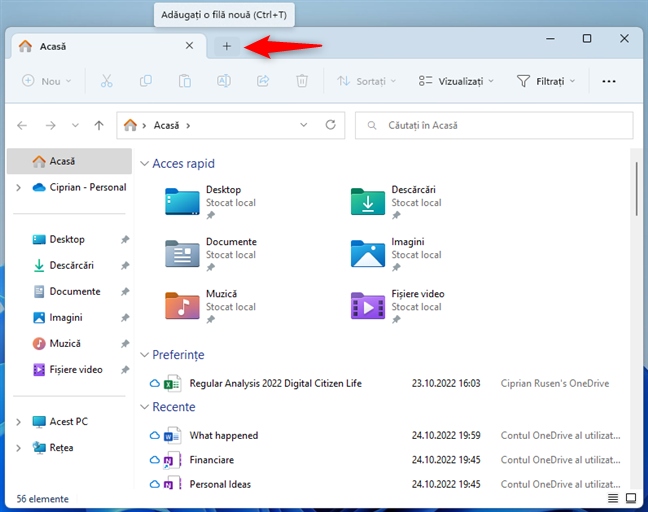Click the Cut scissors icon
648x512 pixels.
coord(107,81)
